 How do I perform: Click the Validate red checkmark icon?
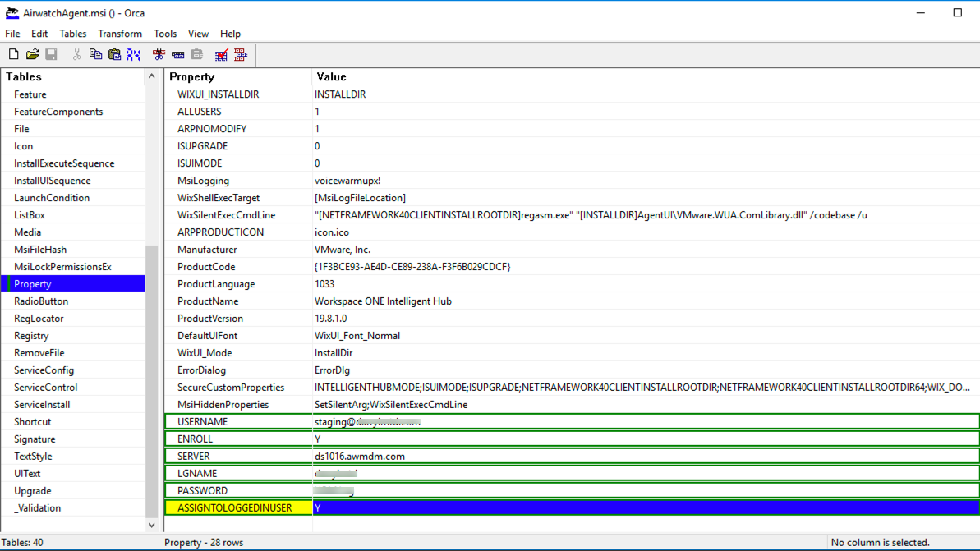221,54
